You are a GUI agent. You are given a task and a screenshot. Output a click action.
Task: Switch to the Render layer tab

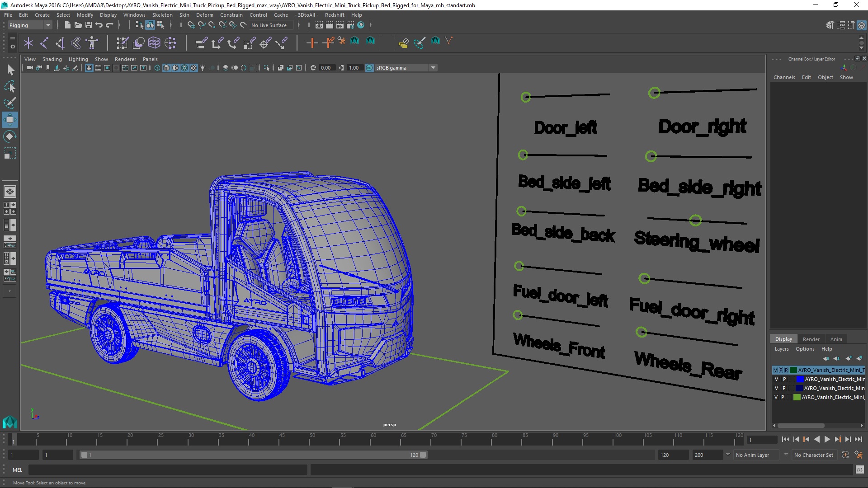(811, 339)
